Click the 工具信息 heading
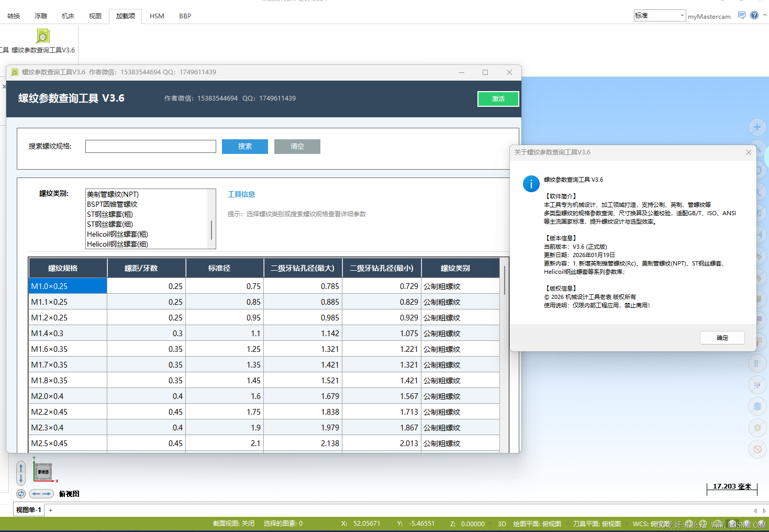The height and width of the screenshot is (532, 769). click(x=241, y=194)
